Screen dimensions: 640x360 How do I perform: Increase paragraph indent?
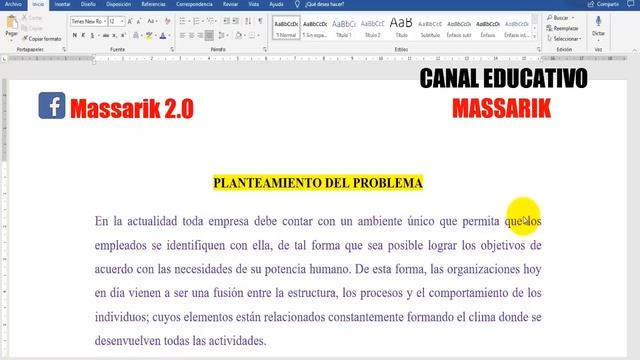coord(236,21)
